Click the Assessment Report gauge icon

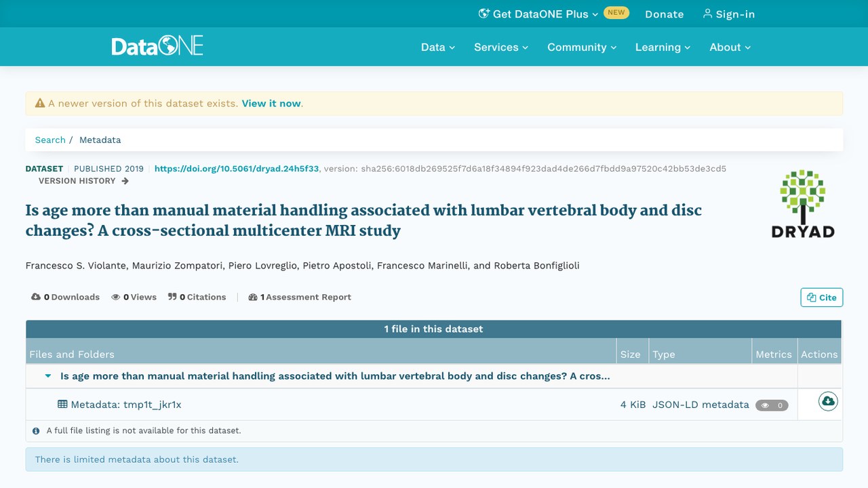point(253,297)
